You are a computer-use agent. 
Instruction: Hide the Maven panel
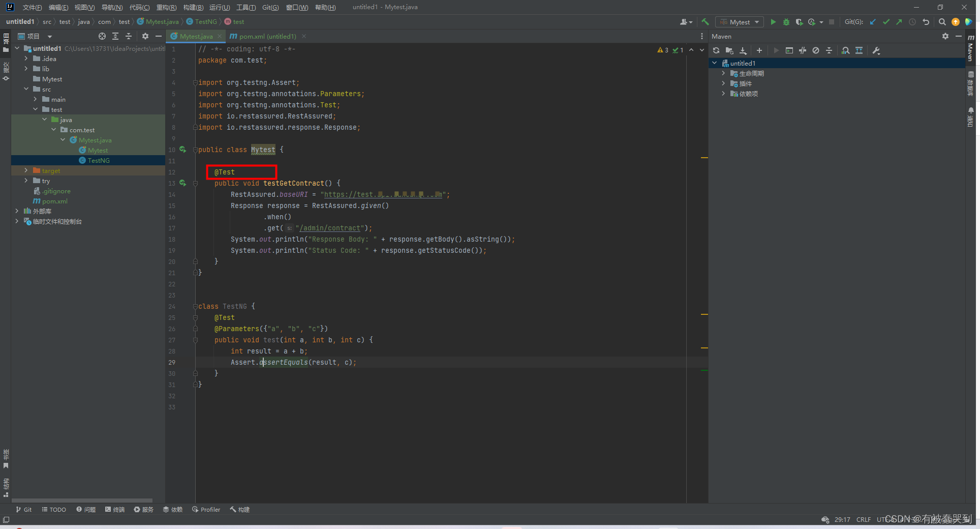(x=959, y=36)
